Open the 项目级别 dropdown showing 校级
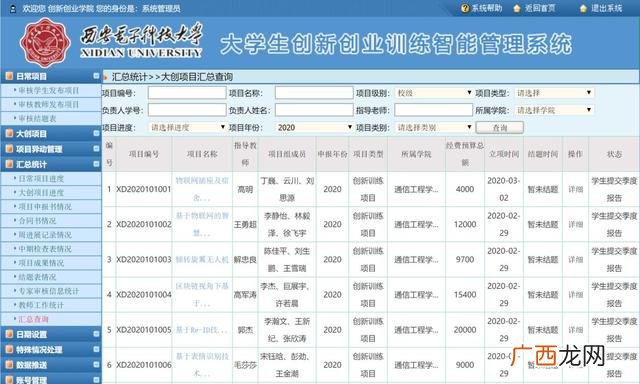 [x=433, y=93]
